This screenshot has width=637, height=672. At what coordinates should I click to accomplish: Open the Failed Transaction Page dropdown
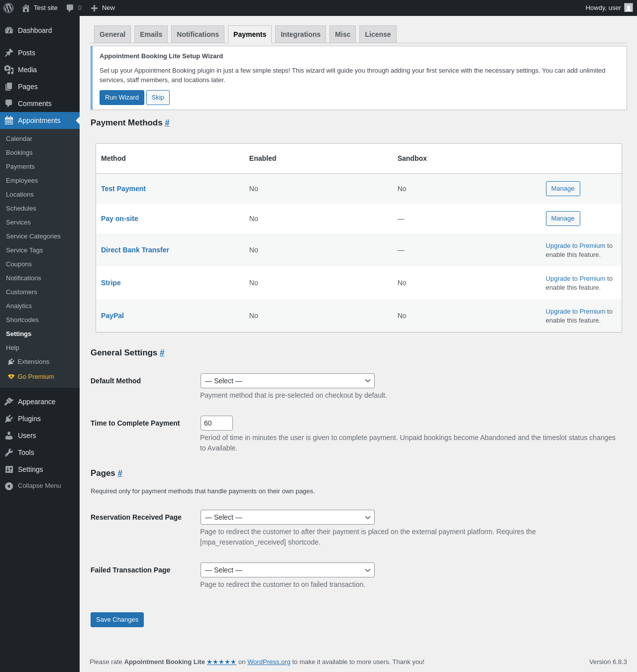click(287, 570)
